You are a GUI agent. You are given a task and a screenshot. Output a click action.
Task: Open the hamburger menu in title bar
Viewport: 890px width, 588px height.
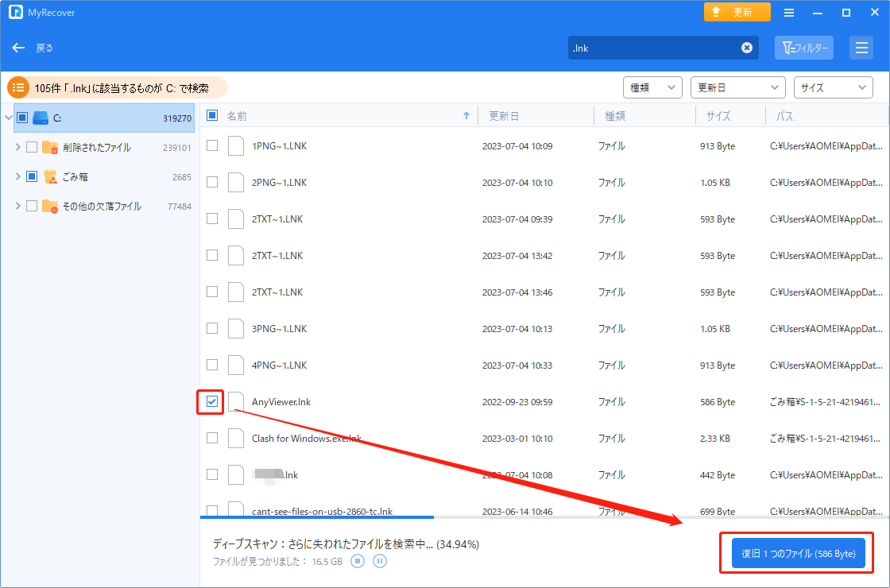pos(789,13)
